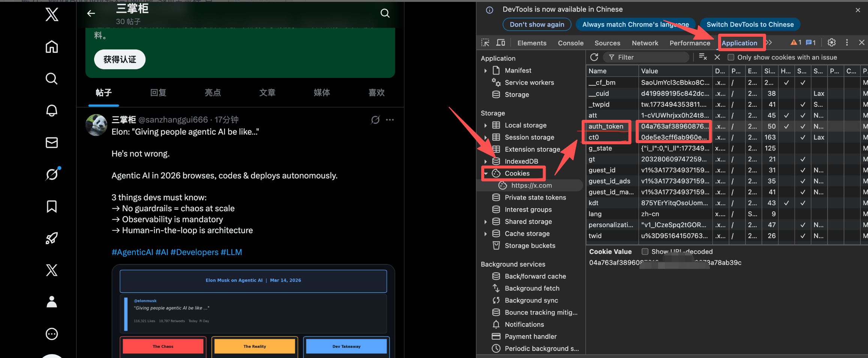Open Grok icon in X sidebar

click(52, 175)
